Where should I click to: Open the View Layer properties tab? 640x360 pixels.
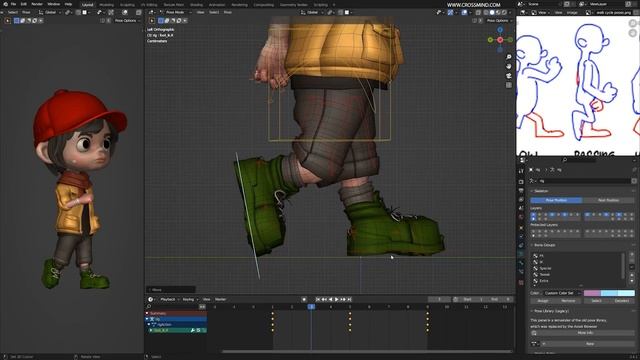click(521, 200)
